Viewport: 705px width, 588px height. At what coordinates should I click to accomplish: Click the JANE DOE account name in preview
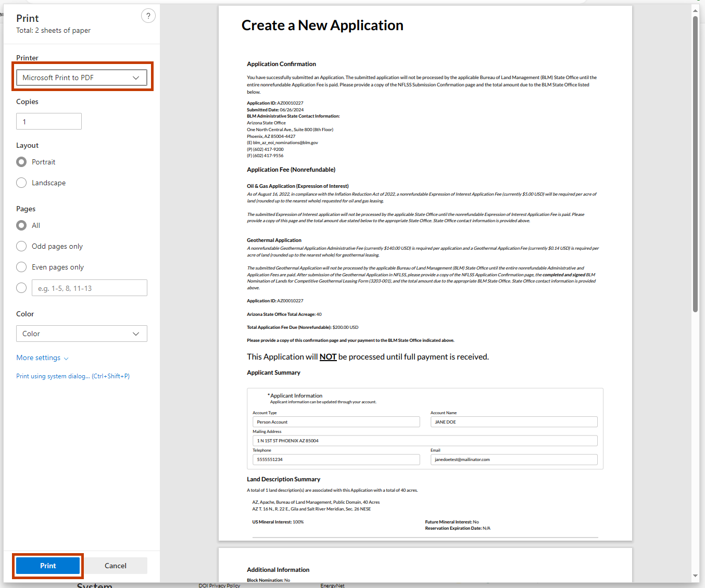point(514,422)
